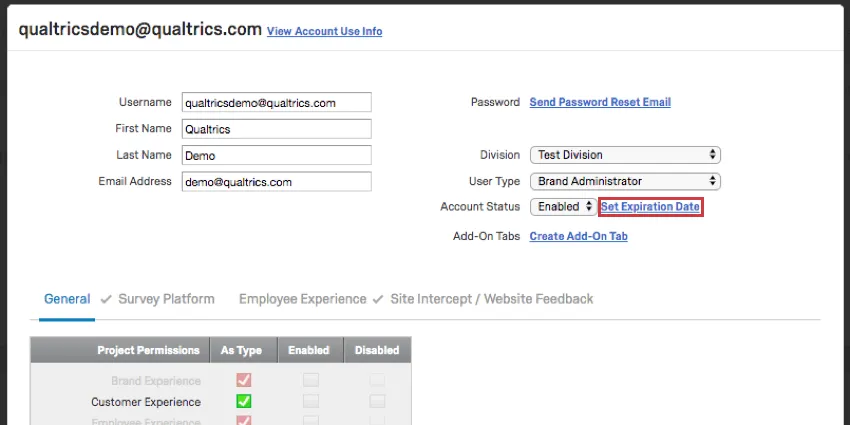The image size is (850, 425).
Task: Focus the First Name input field
Action: point(276,129)
